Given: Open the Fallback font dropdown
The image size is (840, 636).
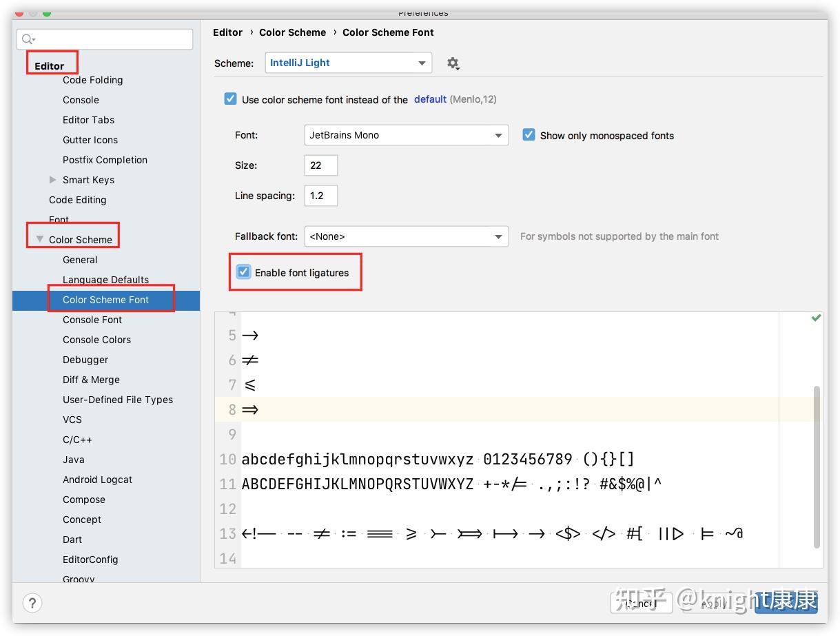Looking at the screenshot, I should 406,236.
